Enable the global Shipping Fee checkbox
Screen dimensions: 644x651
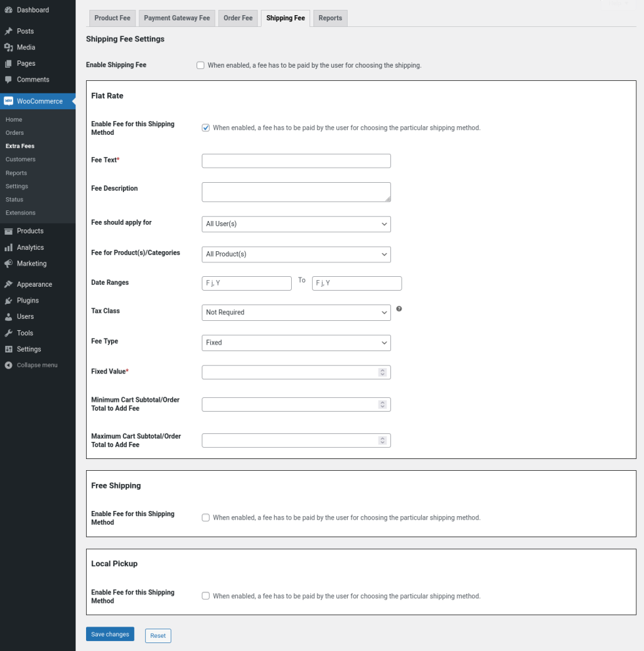point(200,66)
